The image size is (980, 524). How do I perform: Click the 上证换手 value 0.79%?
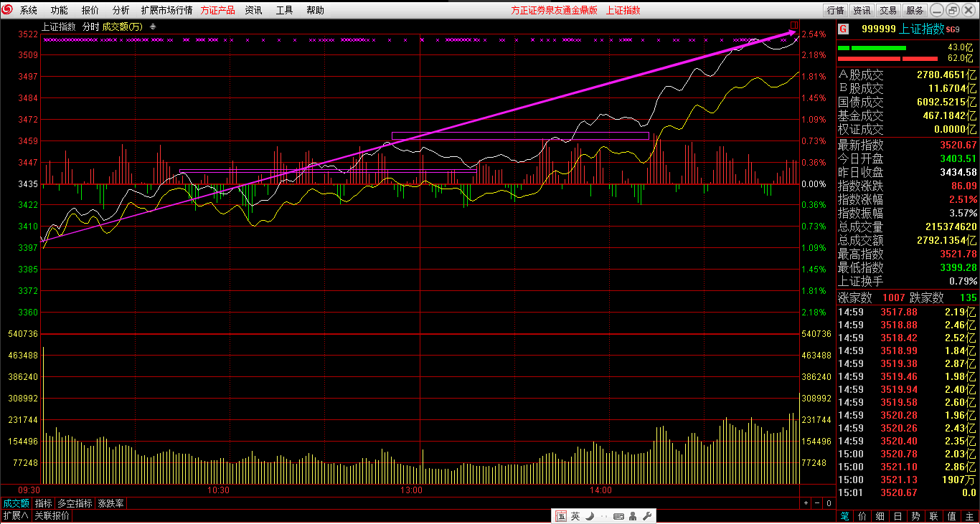(x=963, y=282)
